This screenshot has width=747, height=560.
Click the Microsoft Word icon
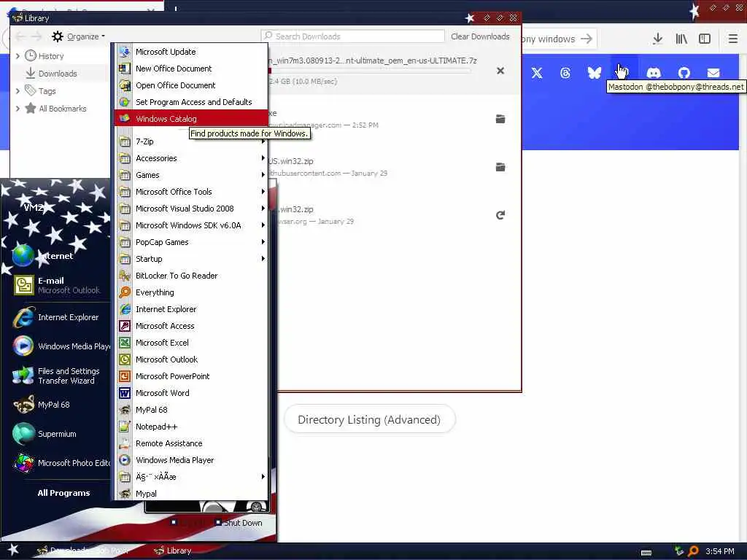tap(125, 393)
